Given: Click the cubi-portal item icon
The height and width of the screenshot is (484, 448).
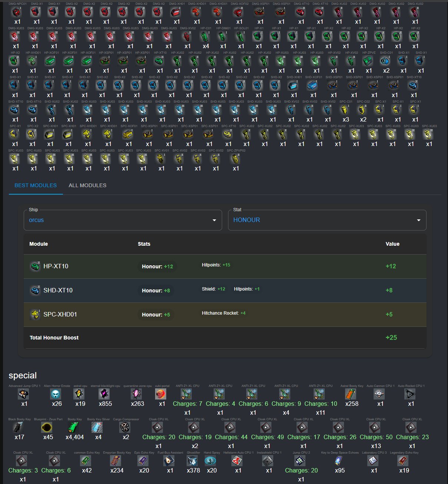Looking at the screenshot, I should pyautogui.click(x=161, y=394).
